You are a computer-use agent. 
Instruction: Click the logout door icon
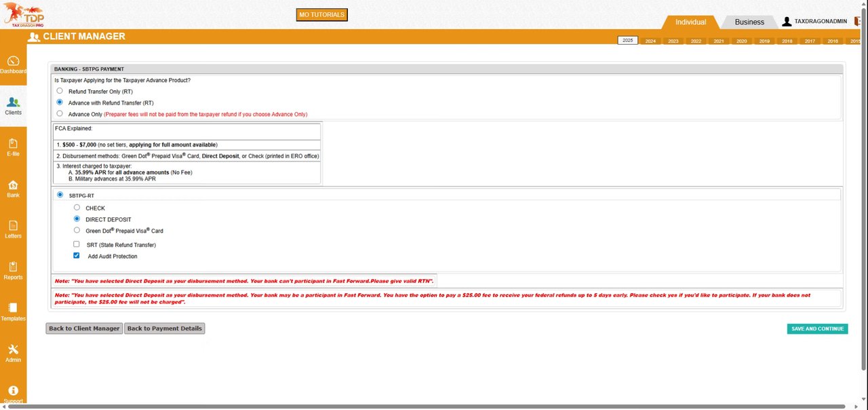pyautogui.click(x=857, y=22)
